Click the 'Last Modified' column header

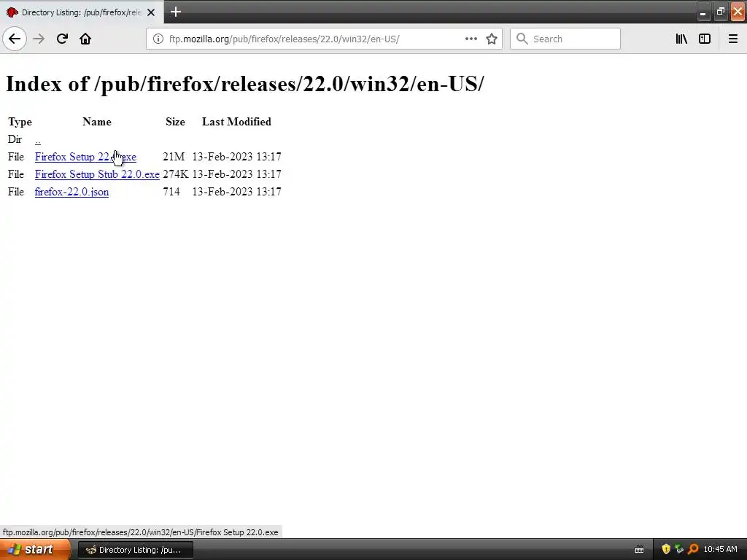coord(236,122)
